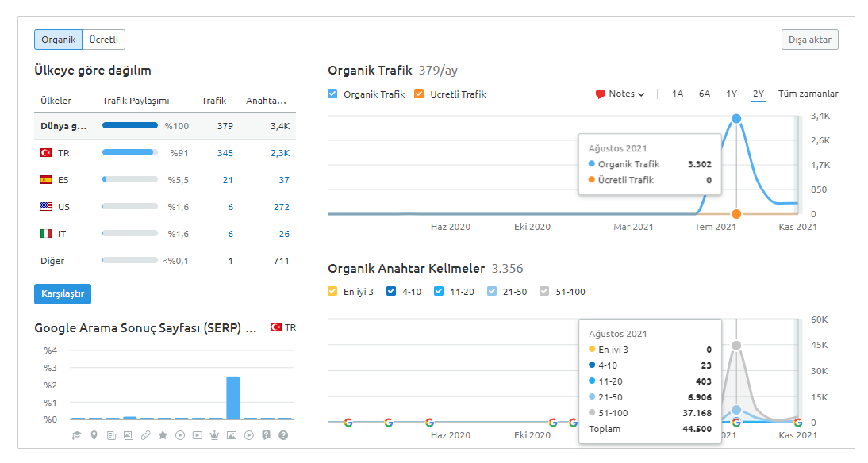
Task: Toggle the Ücretli Trafik checkbox
Action: click(x=419, y=94)
